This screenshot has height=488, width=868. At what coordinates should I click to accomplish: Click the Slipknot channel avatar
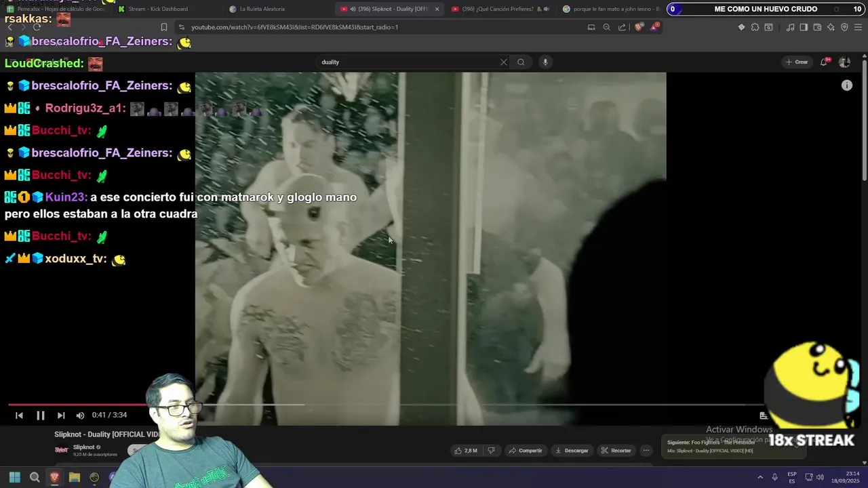[62, 449]
